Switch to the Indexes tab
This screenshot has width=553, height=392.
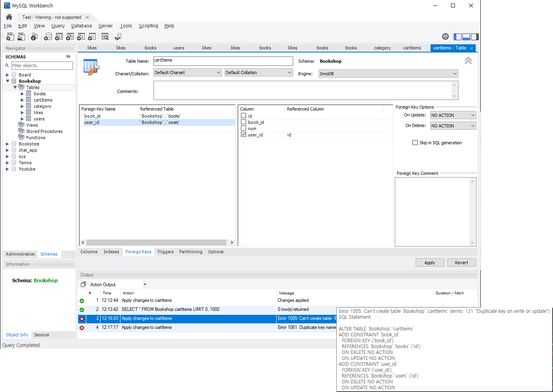coord(111,252)
